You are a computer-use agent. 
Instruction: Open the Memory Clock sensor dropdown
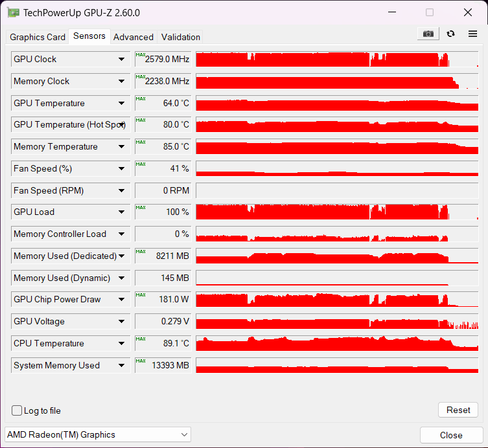(121, 81)
